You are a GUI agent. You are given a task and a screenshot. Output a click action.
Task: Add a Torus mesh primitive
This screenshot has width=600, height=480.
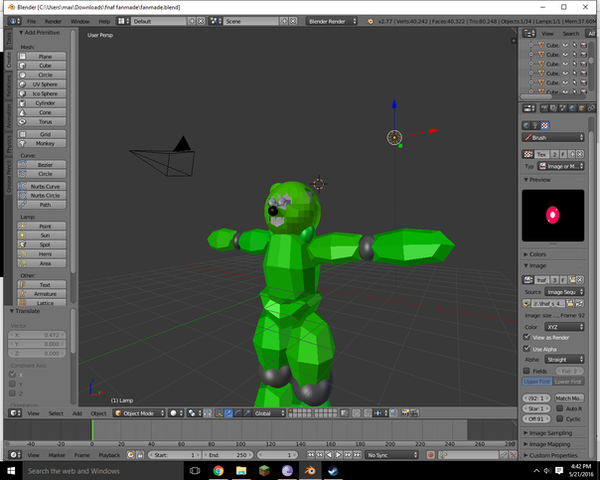pyautogui.click(x=45, y=121)
